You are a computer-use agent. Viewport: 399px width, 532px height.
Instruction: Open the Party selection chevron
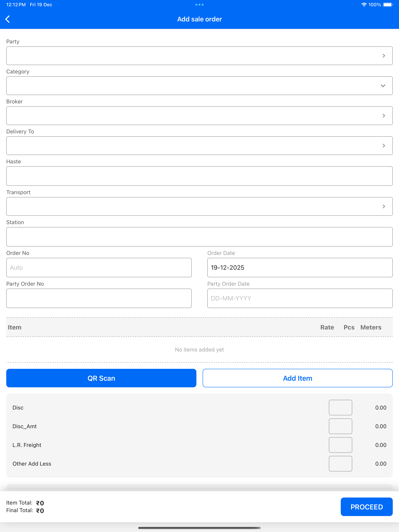pos(384,55)
